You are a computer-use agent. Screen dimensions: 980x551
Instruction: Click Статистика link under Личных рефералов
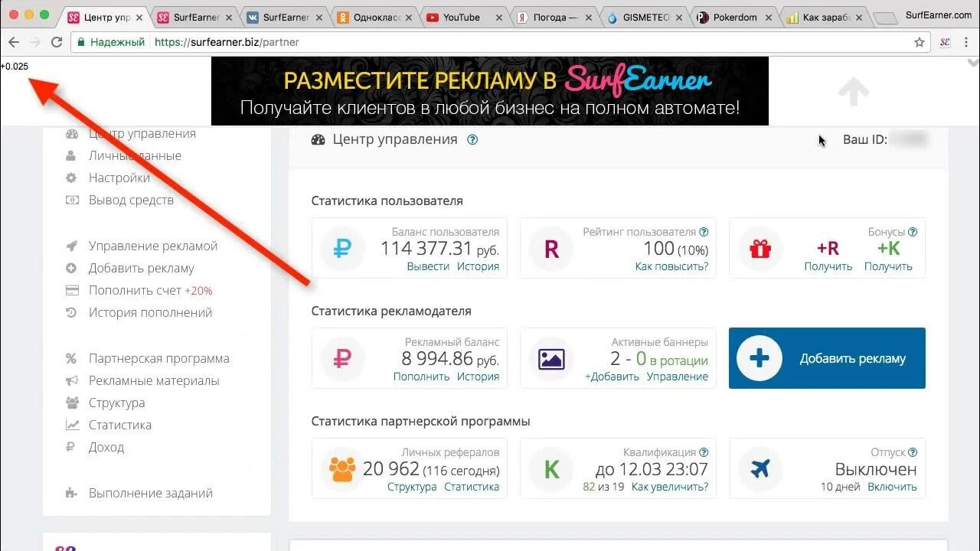point(472,487)
